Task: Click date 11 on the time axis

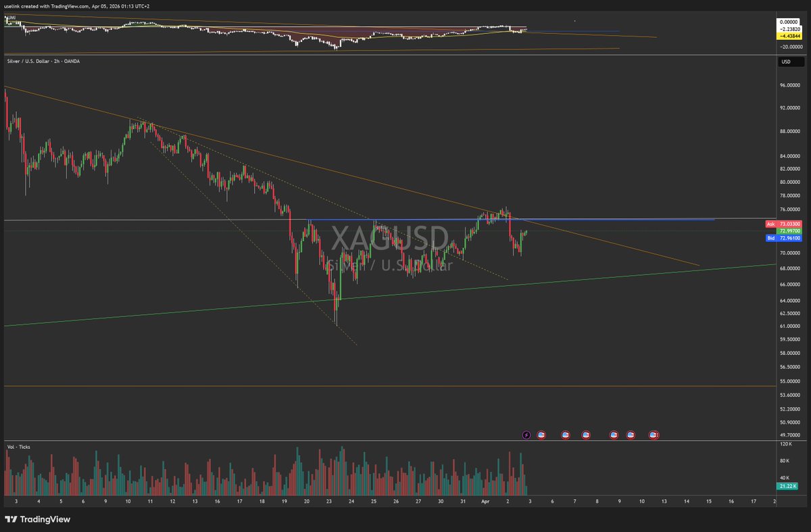Action: [x=149, y=502]
